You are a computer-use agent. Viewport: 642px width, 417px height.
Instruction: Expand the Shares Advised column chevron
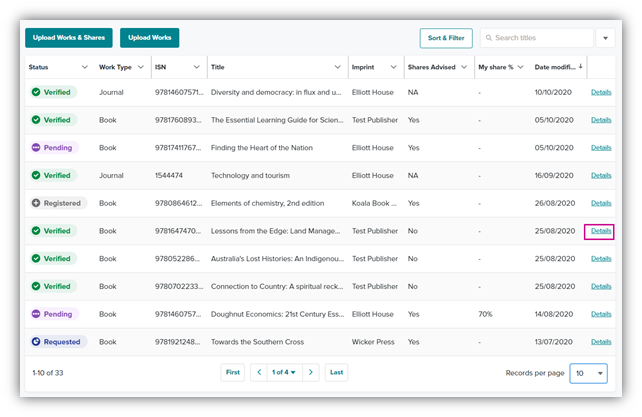coord(464,67)
